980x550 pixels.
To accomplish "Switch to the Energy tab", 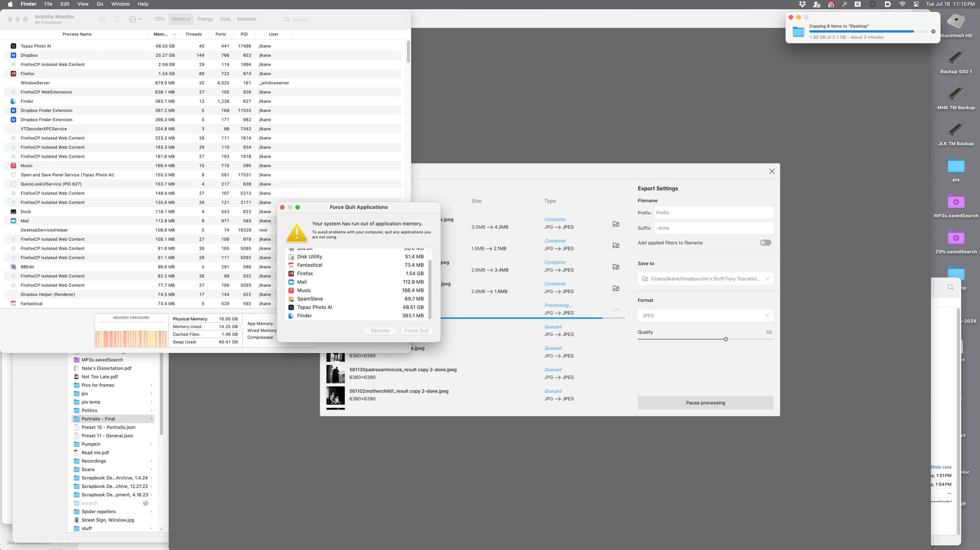I will 205,19.
